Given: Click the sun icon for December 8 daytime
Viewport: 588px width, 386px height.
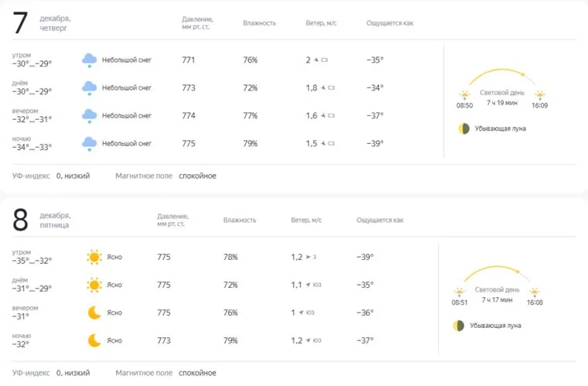Looking at the screenshot, I should pos(94,285).
